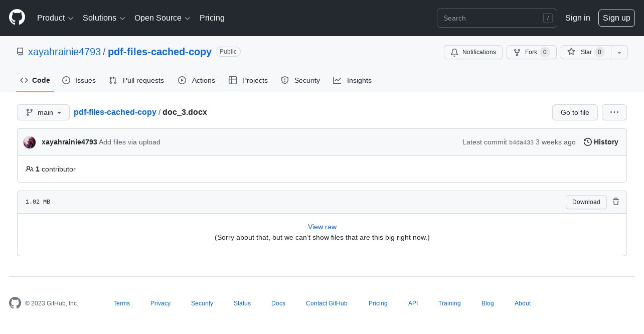The width and height of the screenshot is (644, 334).
Task: Click the Sign in link
Action: pyautogui.click(x=578, y=18)
